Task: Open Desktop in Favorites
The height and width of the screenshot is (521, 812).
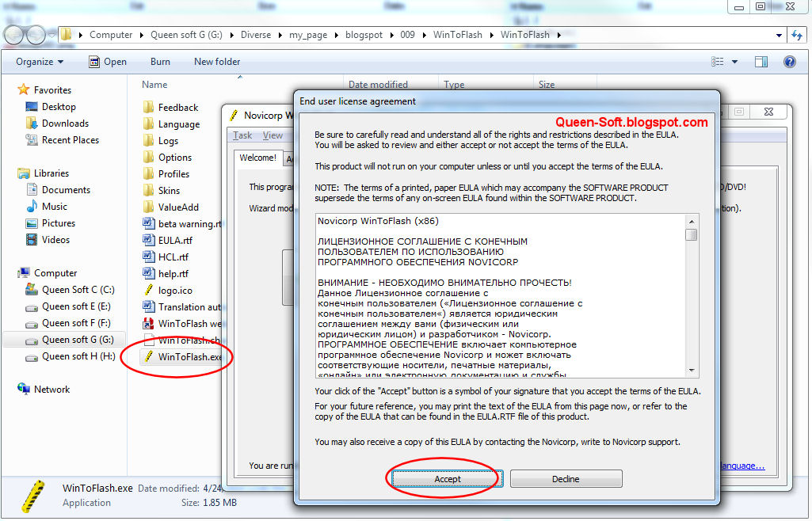Action: 59,107
